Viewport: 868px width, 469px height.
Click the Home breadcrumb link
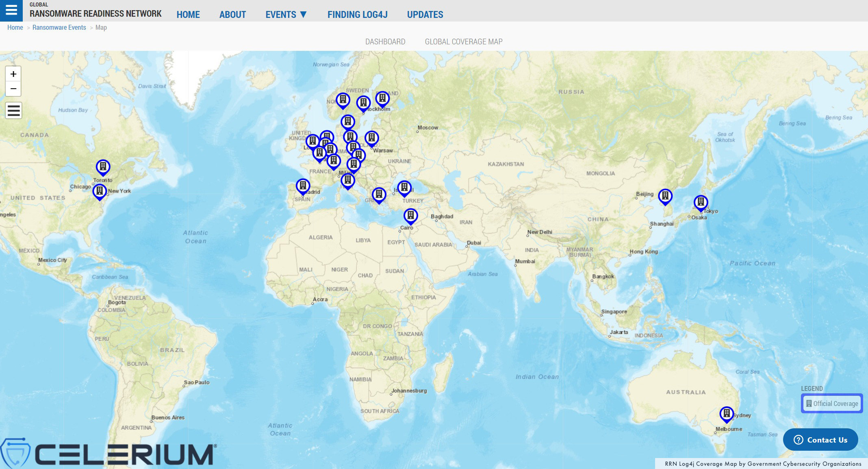click(15, 27)
